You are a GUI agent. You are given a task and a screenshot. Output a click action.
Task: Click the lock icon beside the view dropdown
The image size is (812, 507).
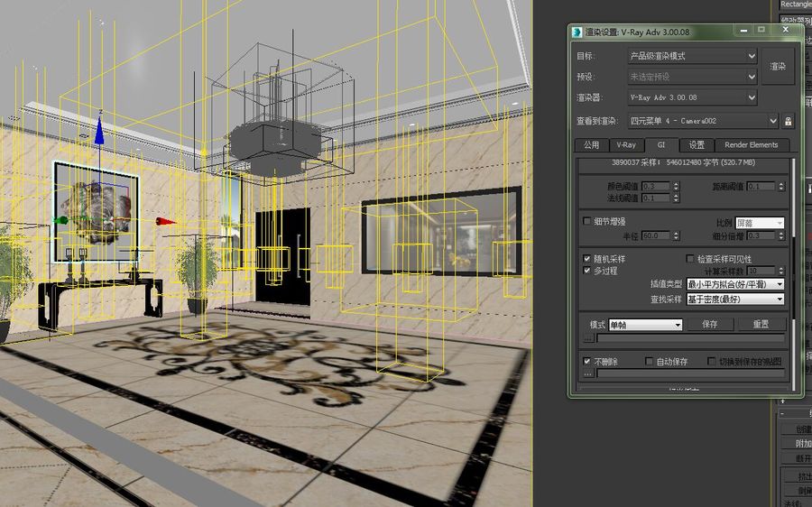click(x=789, y=121)
